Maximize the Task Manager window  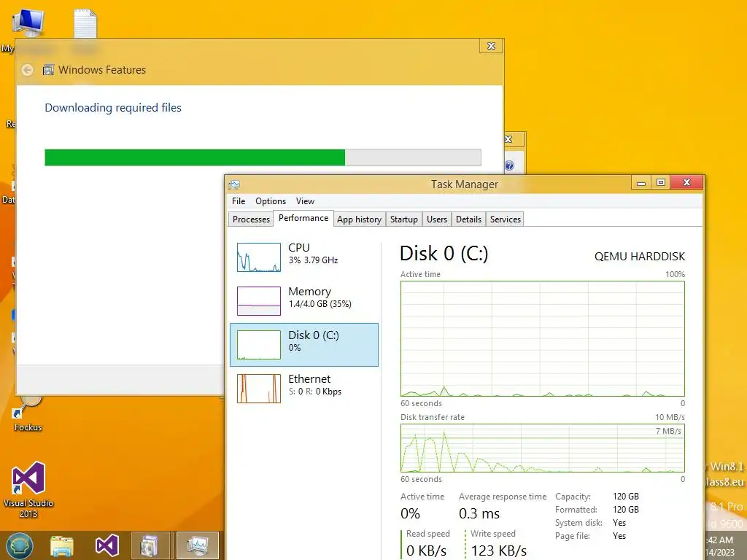pyautogui.click(x=660, y=183)
